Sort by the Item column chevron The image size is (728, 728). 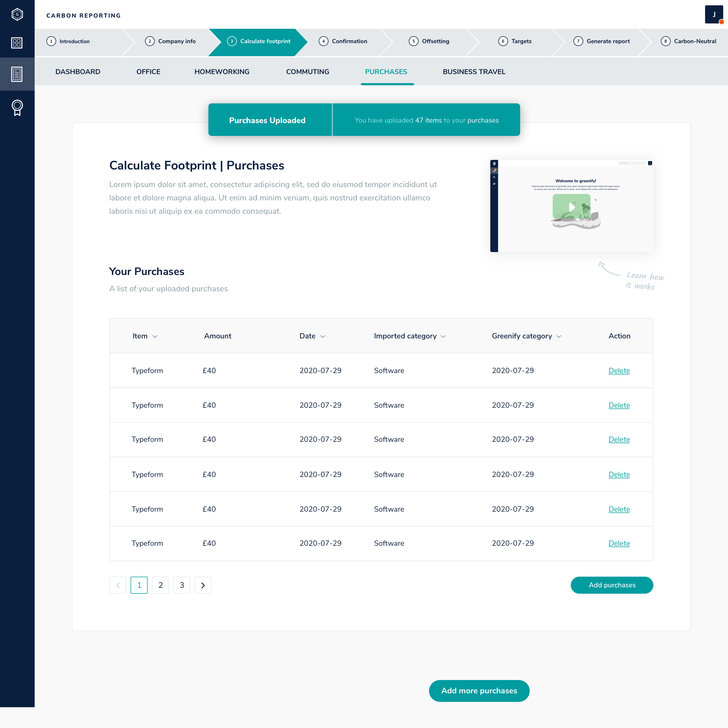pos(155,337)
